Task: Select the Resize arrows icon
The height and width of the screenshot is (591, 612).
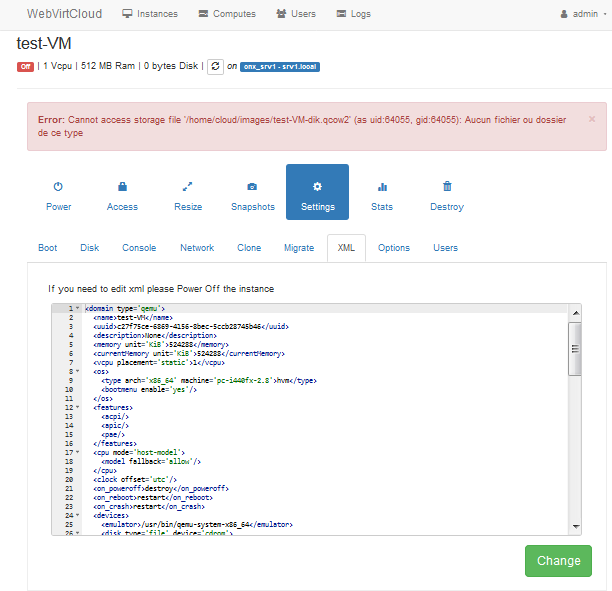Action: [x=188, y=187]
